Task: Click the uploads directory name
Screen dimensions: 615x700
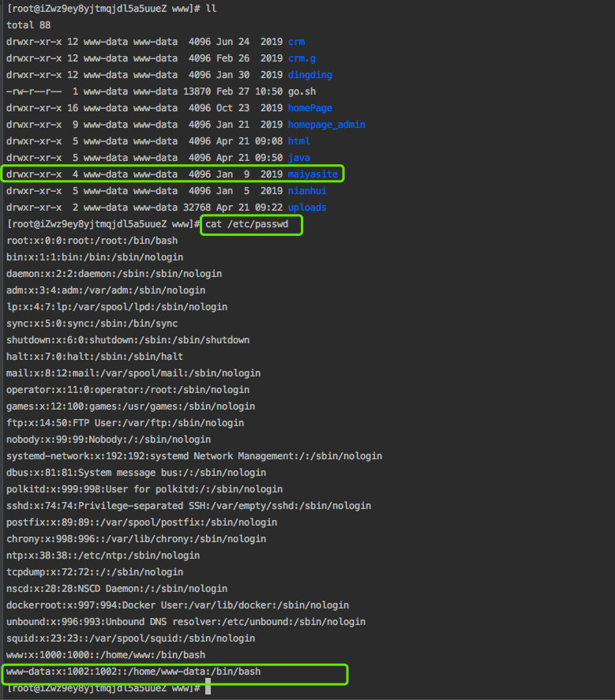Action: (307, 208)
